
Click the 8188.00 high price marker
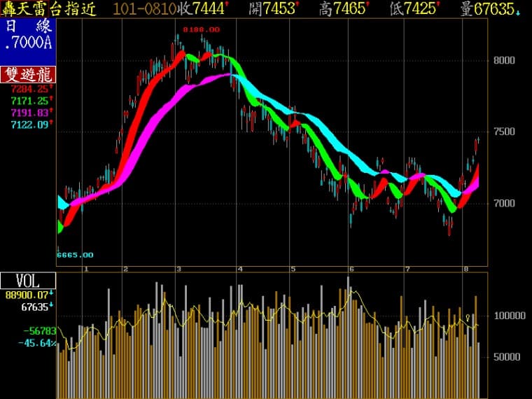coord(201,30)
